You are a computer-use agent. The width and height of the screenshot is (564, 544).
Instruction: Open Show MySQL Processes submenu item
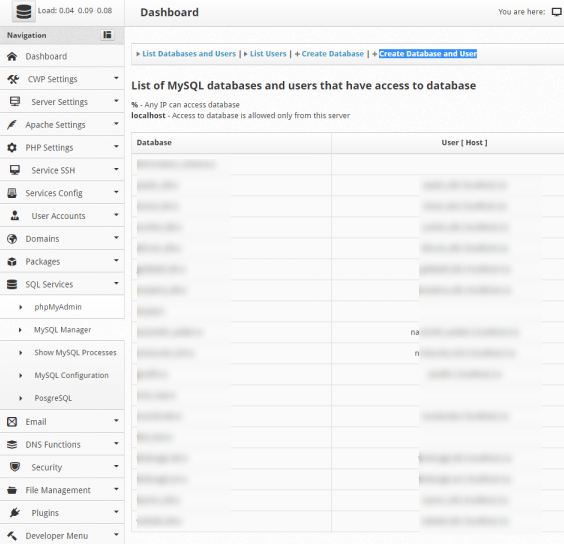pos(76,352)
